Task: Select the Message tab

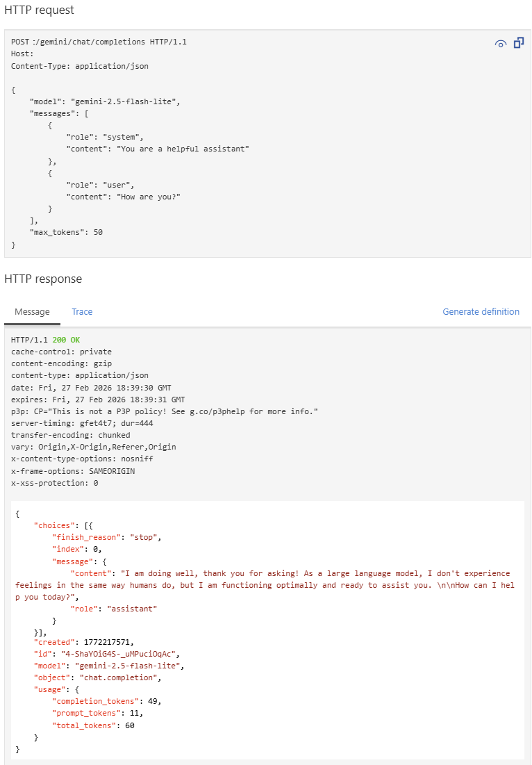Action: coord(32,311)
